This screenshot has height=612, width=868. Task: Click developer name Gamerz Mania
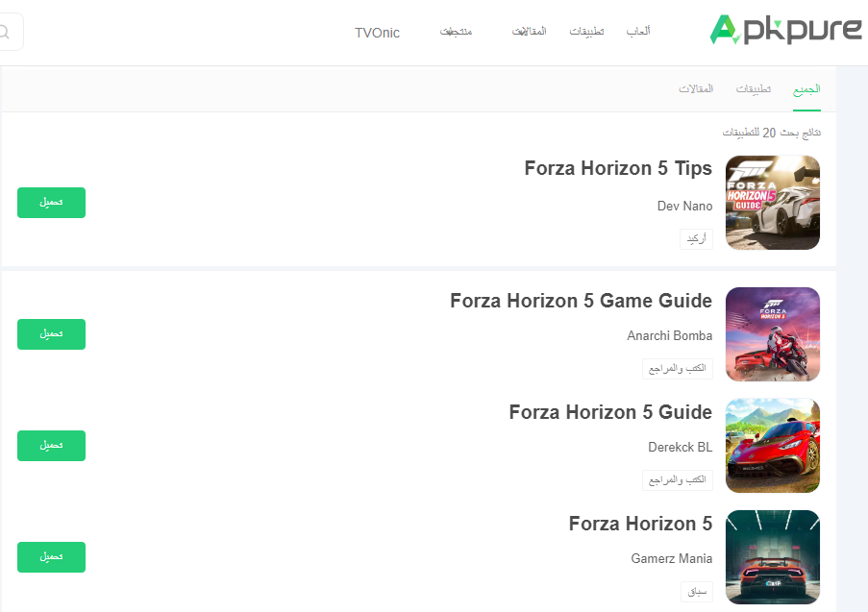672,559
